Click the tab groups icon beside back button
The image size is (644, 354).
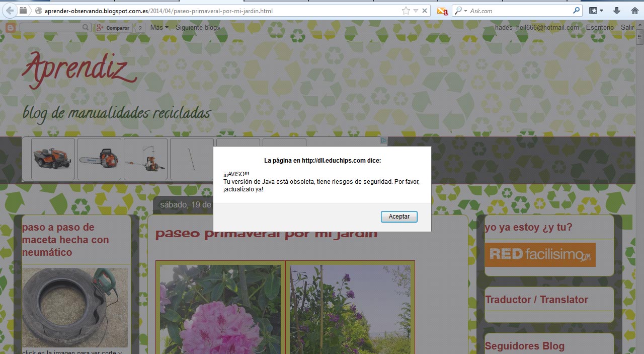(24, 10)
